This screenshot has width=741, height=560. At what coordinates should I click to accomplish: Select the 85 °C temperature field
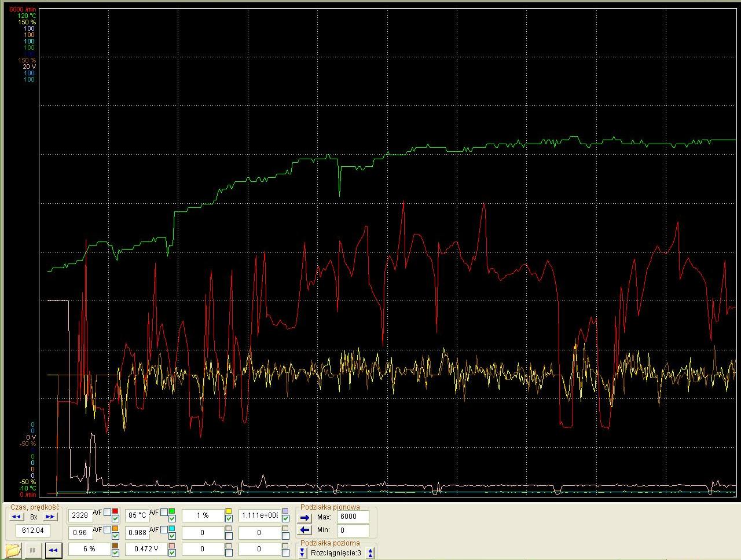pos(137,515)
